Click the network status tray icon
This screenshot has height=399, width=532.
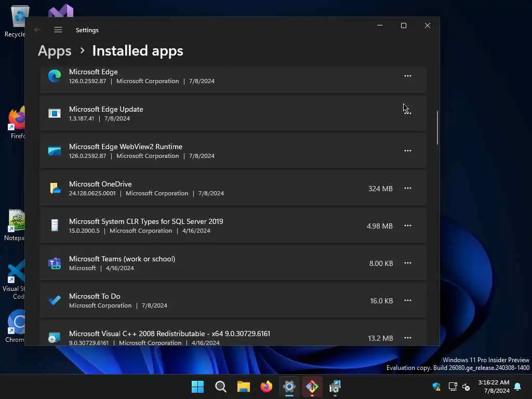[x=453, y=387]
